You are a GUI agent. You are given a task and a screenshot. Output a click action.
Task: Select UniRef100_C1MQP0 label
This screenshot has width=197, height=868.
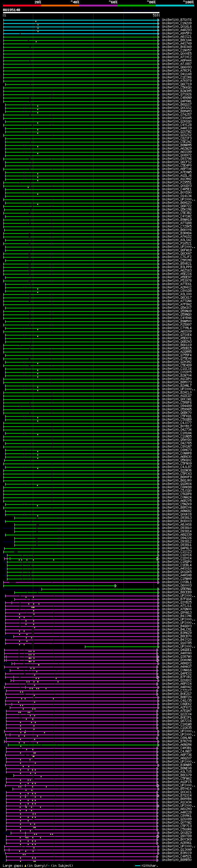click(x=177, y=562)
